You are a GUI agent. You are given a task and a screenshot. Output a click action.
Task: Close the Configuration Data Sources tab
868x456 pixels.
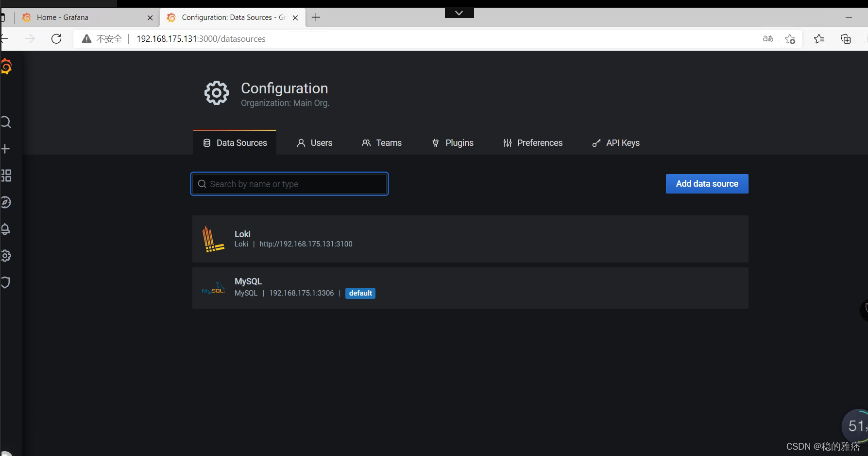(295, 18)
